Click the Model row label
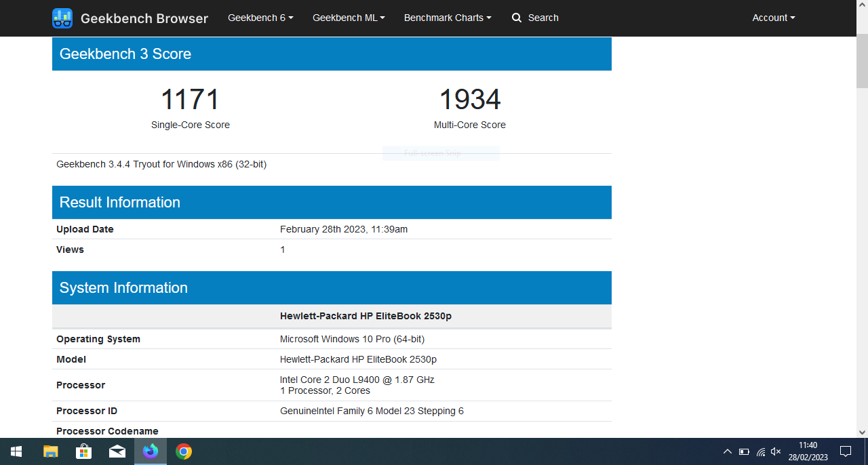The width and height of the screenshot is (868, 465). (71, 359)
